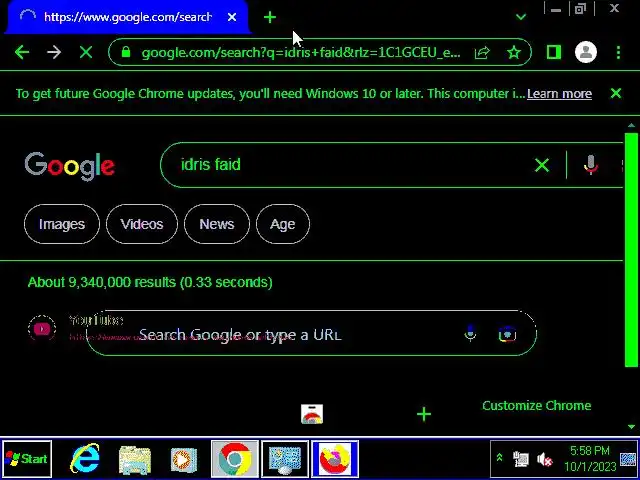Image resolution: width=640 pixels, height=480 pixels.
Task: Click the 'Search Google or type a URL' box
Action: 311,334
